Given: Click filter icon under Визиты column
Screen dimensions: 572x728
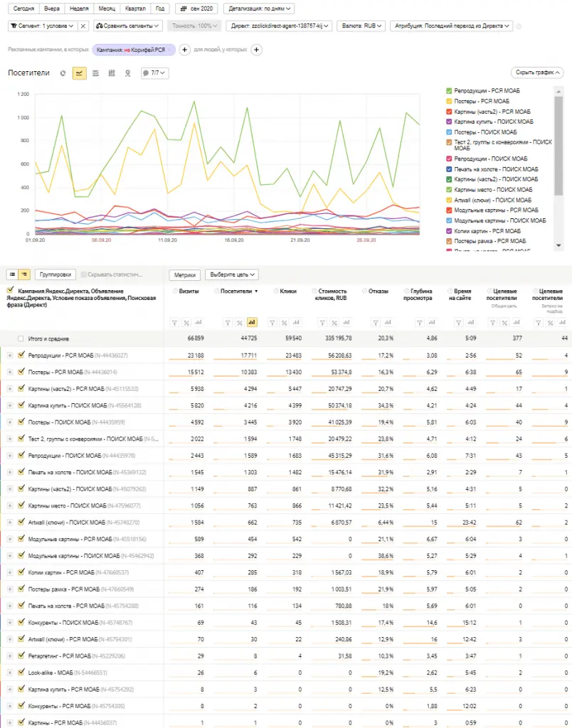Looking at the screenshot, I should (x=174, y=322).
